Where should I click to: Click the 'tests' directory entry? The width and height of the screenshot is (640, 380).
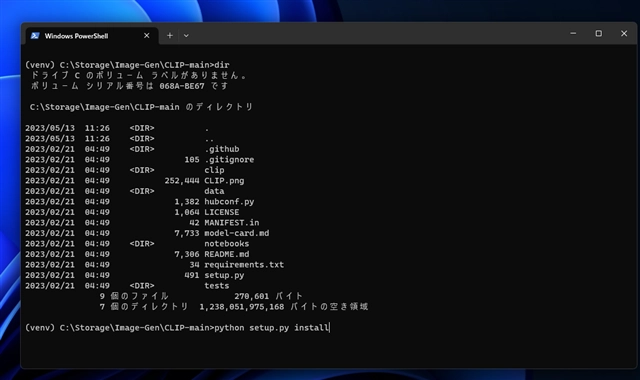point(217,286)
